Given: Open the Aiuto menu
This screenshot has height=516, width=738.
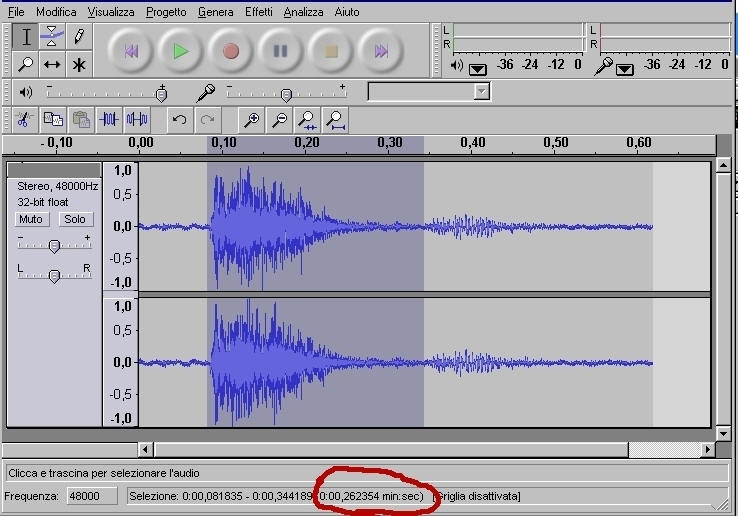Looking at the screenshot, I should tap(347, 12).
